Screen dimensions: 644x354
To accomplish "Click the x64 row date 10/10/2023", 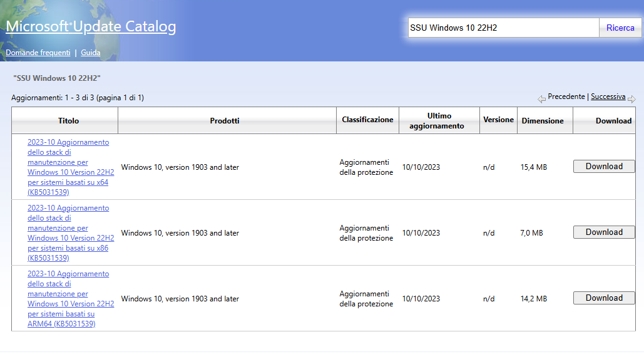I will 421,167.
